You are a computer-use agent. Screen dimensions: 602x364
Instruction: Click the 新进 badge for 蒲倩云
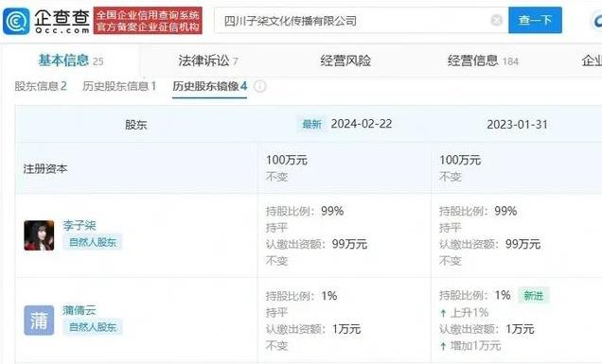tap(534, 296)
